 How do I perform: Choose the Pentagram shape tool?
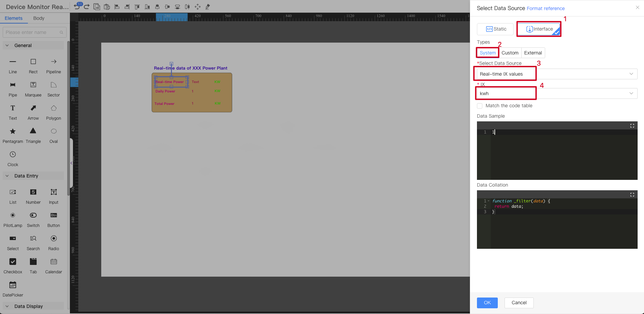[x=12, y=135]
